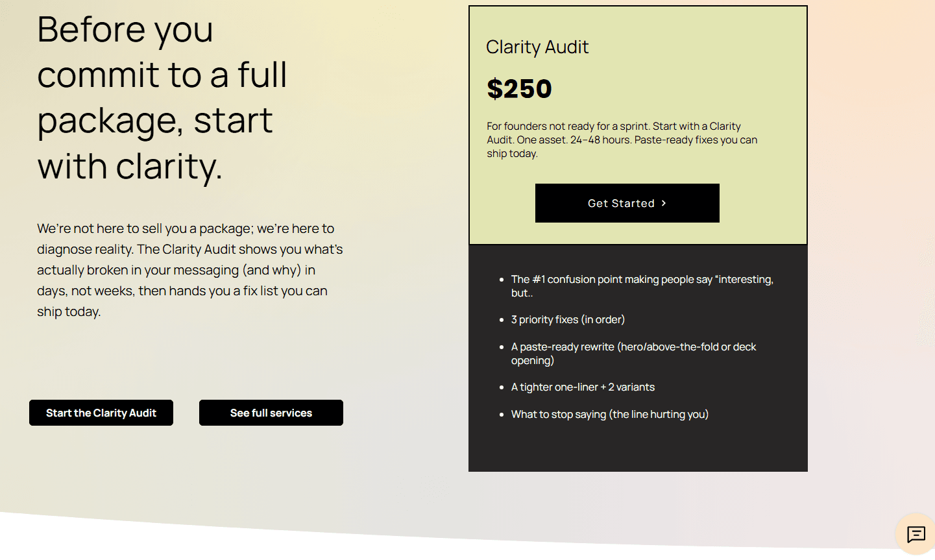
Task: Click the green pricing card header area
Action: coord(638,123)
